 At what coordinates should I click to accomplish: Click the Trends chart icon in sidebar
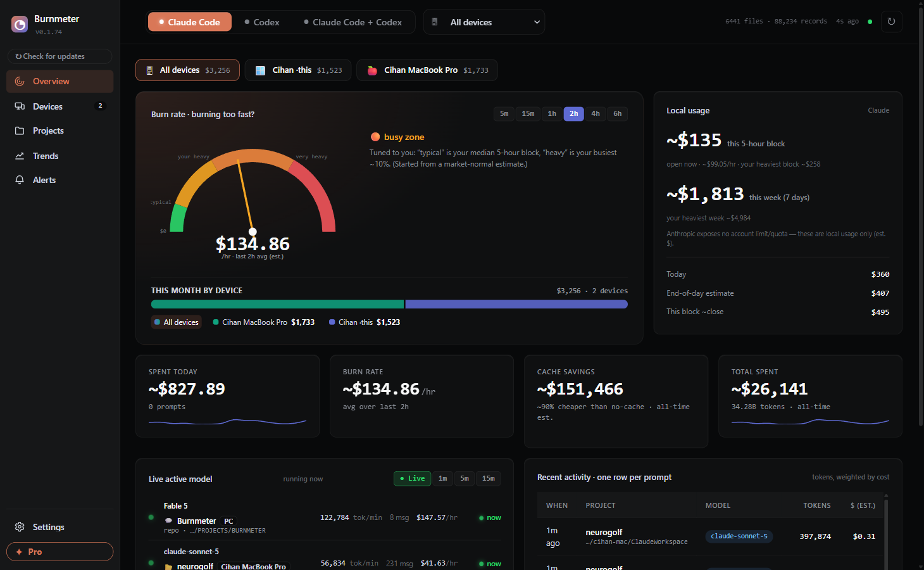click(20, 156)
